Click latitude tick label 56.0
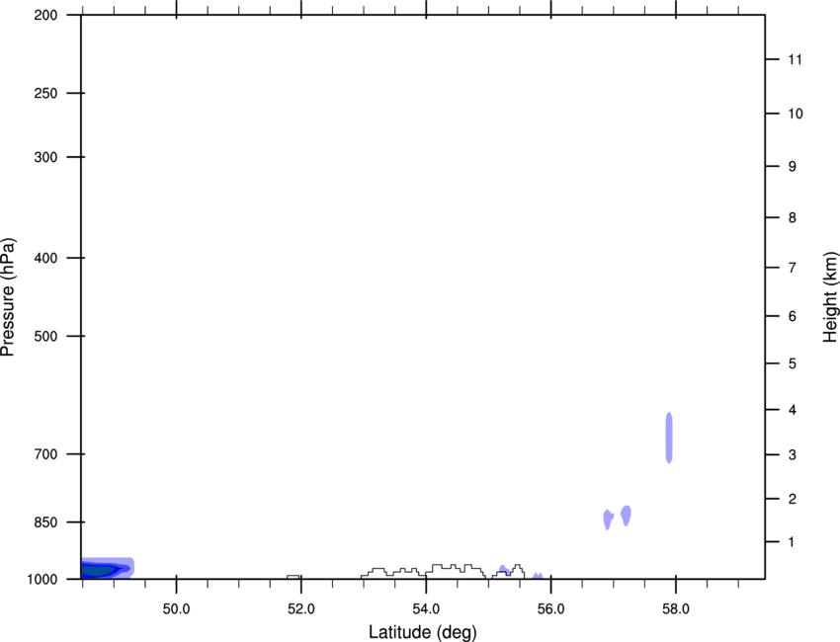840x642 pixels. [551, 609]
